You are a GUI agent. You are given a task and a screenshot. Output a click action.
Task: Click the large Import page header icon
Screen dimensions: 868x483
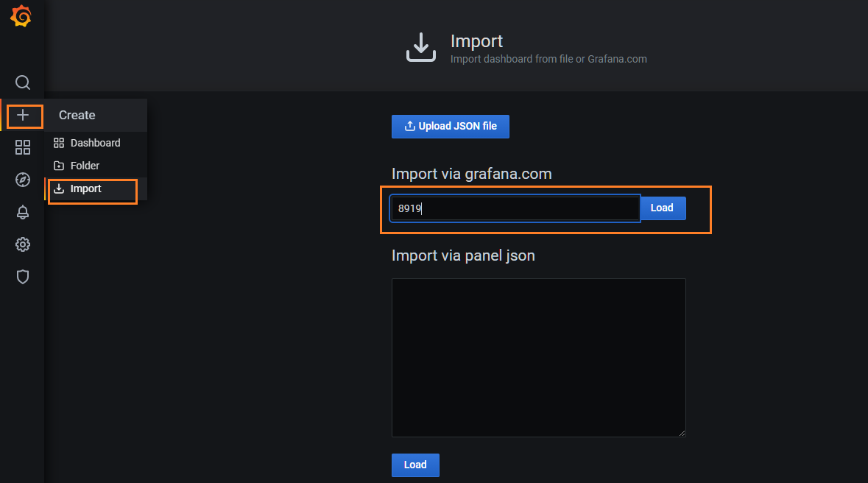(420, 47)
